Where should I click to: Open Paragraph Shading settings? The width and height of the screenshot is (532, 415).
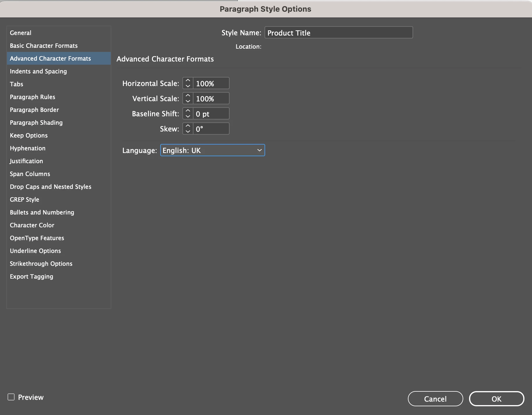click(x=59, y=123)
